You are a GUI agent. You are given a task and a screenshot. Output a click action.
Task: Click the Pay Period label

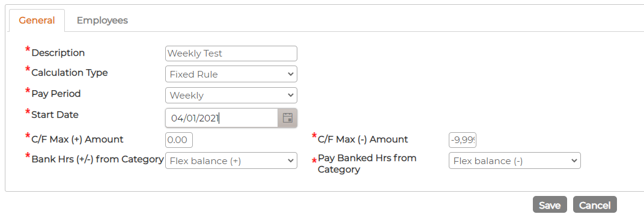pyautogui.click(x=56, y=94)
